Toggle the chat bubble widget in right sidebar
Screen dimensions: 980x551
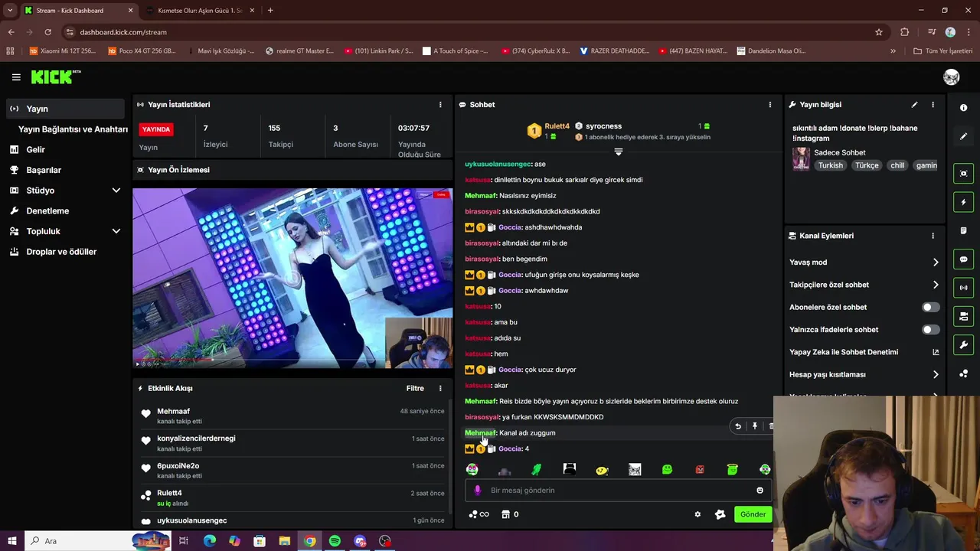(964, 259)
